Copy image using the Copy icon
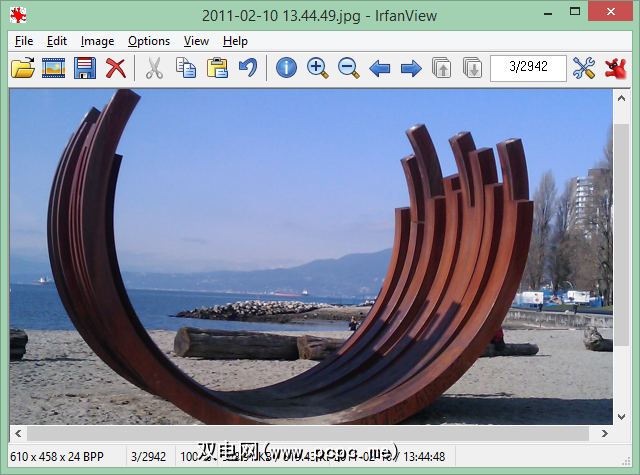Screen dimensions: 640x475 (x=186, y=69)
